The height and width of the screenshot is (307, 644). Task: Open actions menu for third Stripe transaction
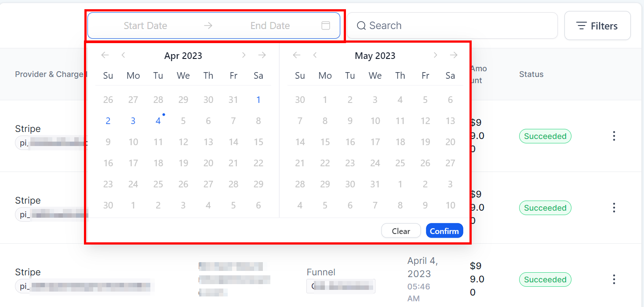click(614, 279)
